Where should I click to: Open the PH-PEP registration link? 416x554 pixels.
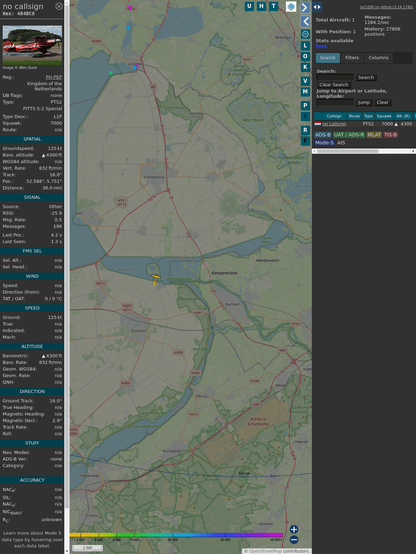click(54, 77)
